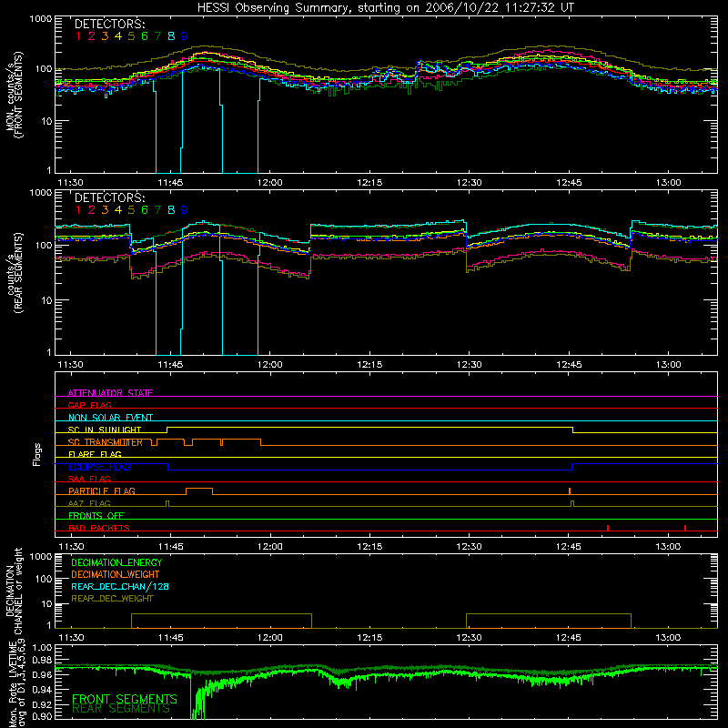Click the SC_TRANSMITTER flag label
This screenshot has height=728, width=728.
tap(106, 442)
